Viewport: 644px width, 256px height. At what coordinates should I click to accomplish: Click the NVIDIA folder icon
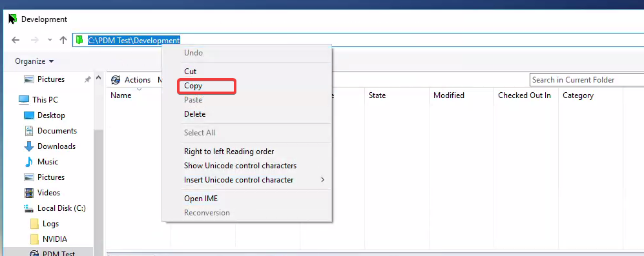point(34,239)
